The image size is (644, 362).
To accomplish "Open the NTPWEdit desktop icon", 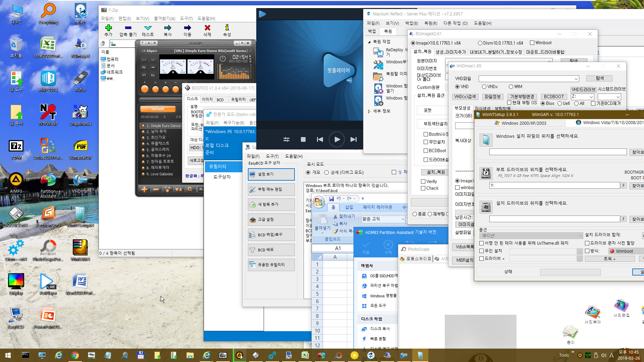I will coord(48,115).
